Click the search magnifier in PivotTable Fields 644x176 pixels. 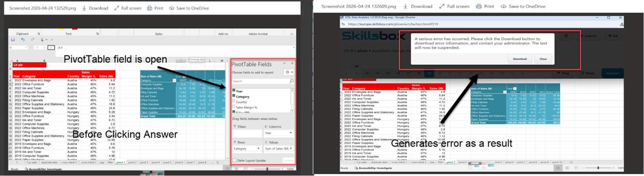(291, 81)
